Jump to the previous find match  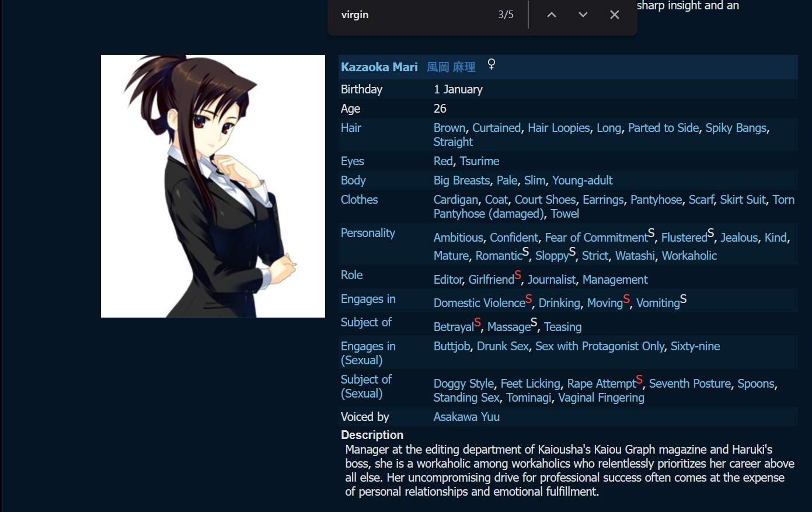(552, 15)
